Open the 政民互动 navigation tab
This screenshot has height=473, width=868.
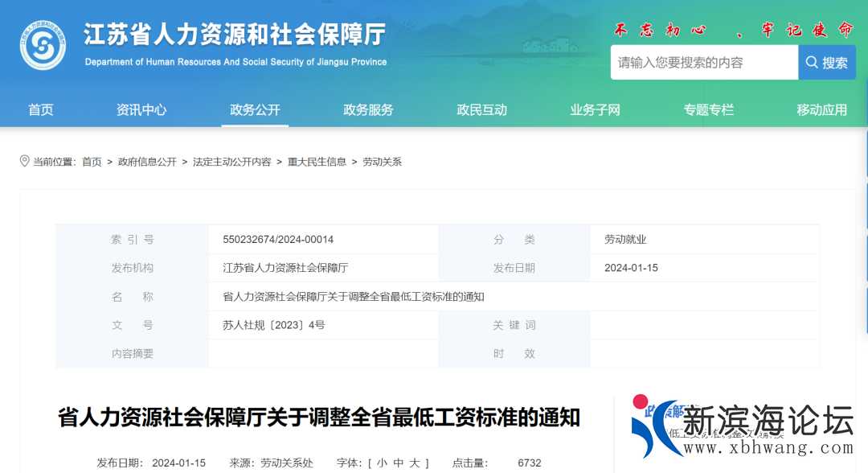[x=481, y=110]
